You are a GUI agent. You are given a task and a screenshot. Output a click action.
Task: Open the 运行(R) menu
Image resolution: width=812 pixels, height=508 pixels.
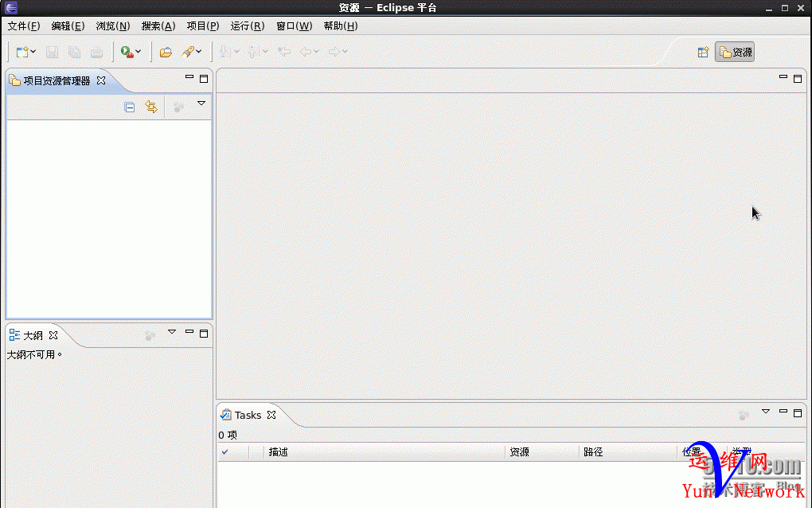[248, 25]
